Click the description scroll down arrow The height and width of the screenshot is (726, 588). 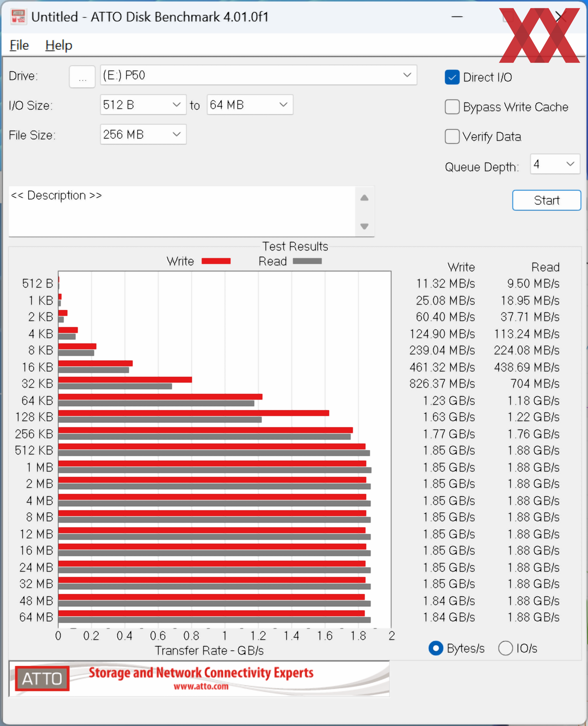364,226
